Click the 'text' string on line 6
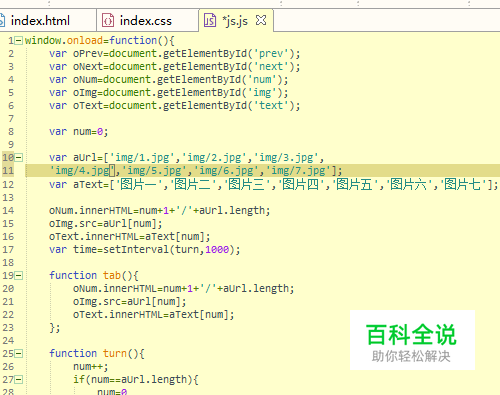 (271, 106)
